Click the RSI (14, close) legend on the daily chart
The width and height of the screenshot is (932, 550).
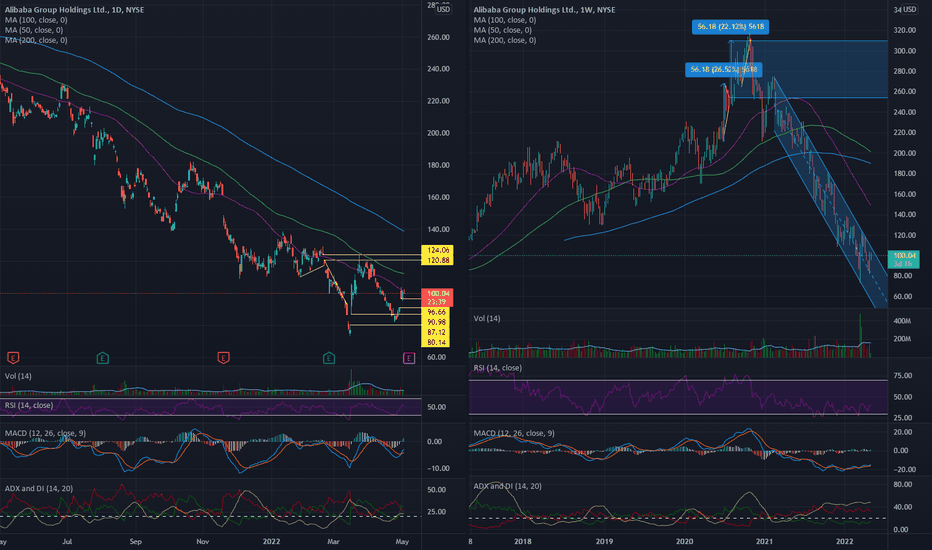coord(29,405)
